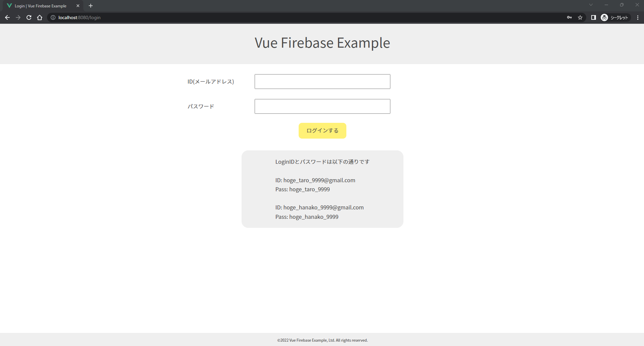Bookmark this page via the star icon
The image size is (644, 346).
click(580, 17)
